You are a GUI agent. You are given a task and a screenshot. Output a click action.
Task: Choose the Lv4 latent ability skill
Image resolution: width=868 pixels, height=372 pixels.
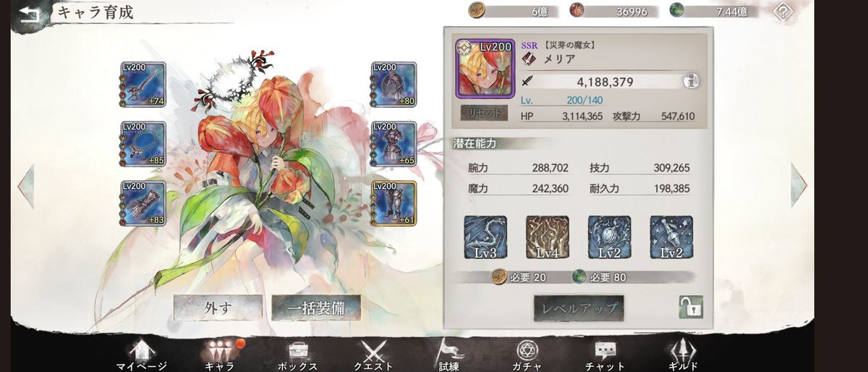[x=547, y=237]
